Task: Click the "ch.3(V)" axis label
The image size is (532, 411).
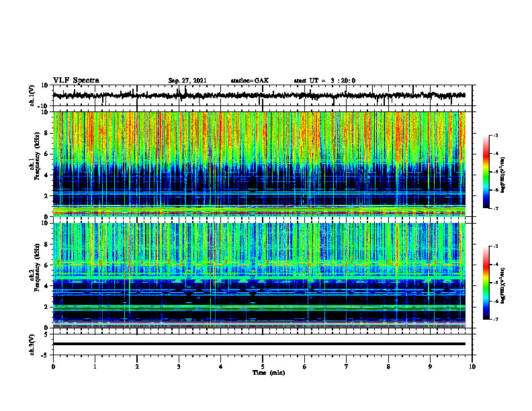Action: (32, 345)
